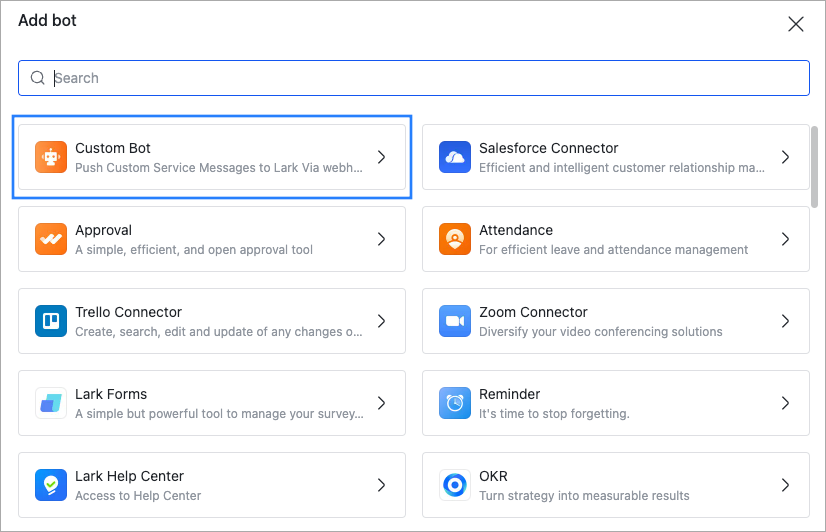Open Attendance details with its chevron
The height and width of the screenshot is (532, 826).
785,239
